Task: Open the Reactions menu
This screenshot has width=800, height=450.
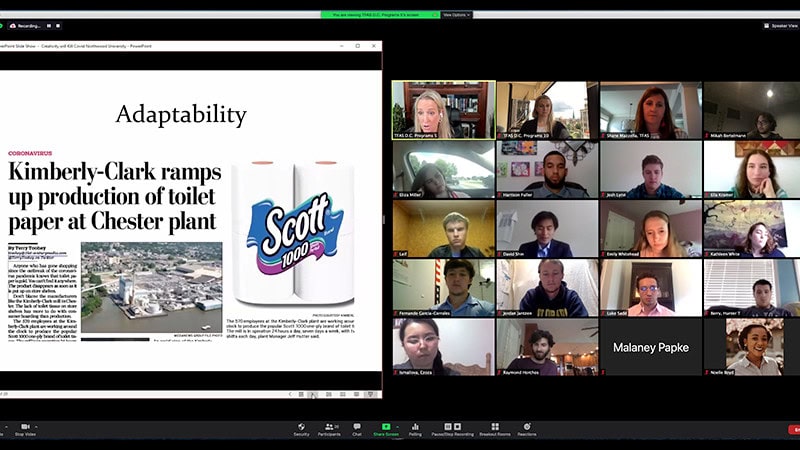Action: pos(527,427)
